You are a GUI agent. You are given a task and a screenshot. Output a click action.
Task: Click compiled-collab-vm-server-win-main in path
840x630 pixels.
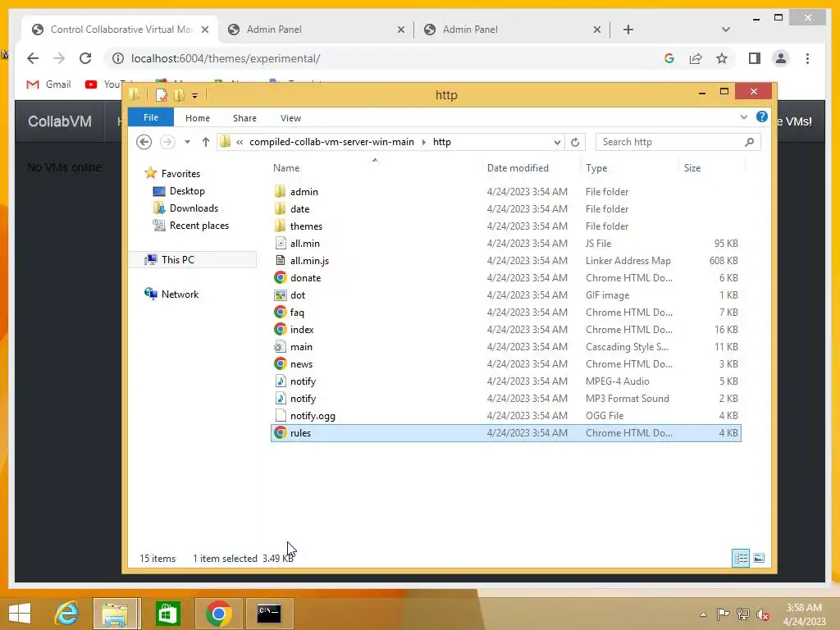tap(331, 142)
